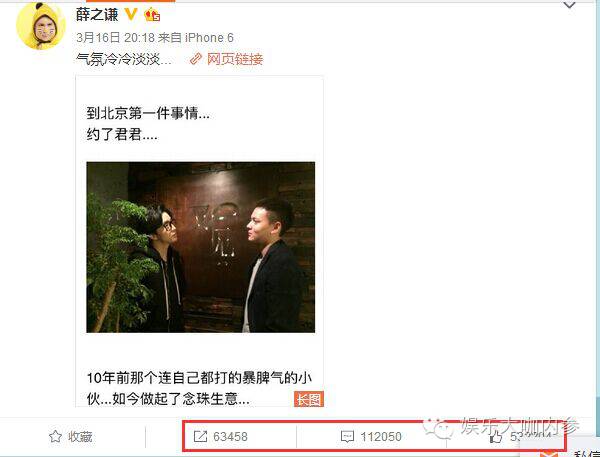600x457 pixels.
Task: Open the 薛之谦 username link
Action: 97,15
